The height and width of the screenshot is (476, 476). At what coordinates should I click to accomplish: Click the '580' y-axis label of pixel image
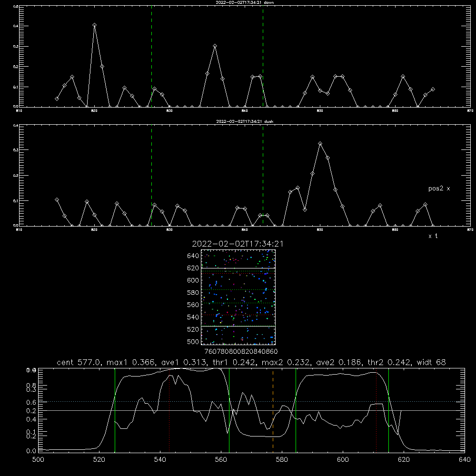(x=193, y=293)
